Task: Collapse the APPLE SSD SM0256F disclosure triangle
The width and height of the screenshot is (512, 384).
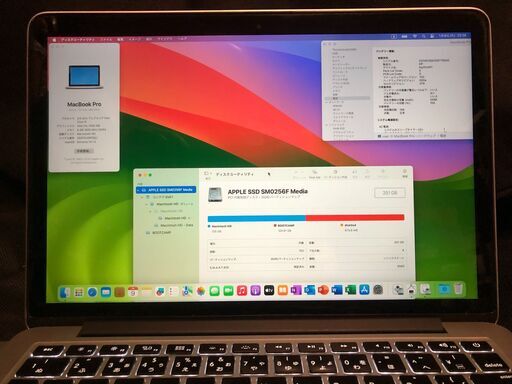Action: tap(138, 190)
